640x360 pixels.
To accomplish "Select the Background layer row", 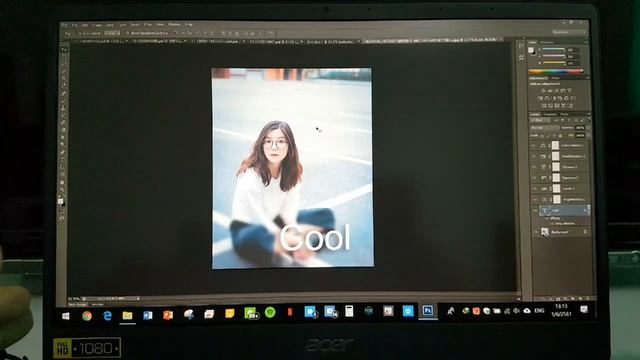I will pos(562,232).
